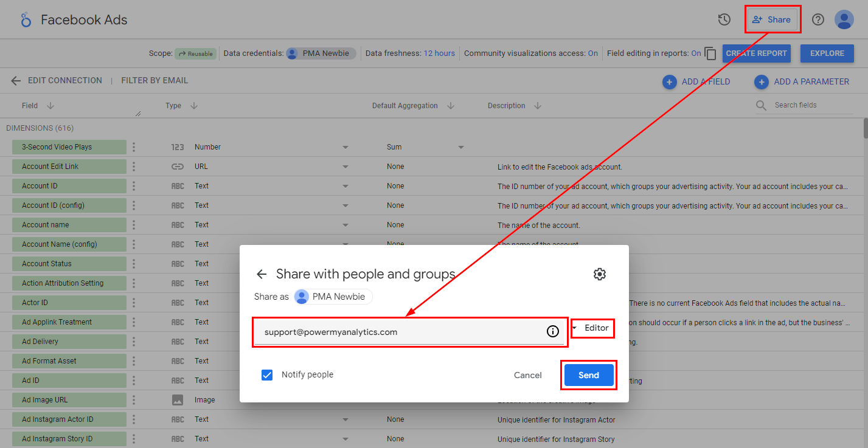Toggle Community visualizations access On link
Screen dimensions: 868x448
pyautogui.click(x=592, y=53)
